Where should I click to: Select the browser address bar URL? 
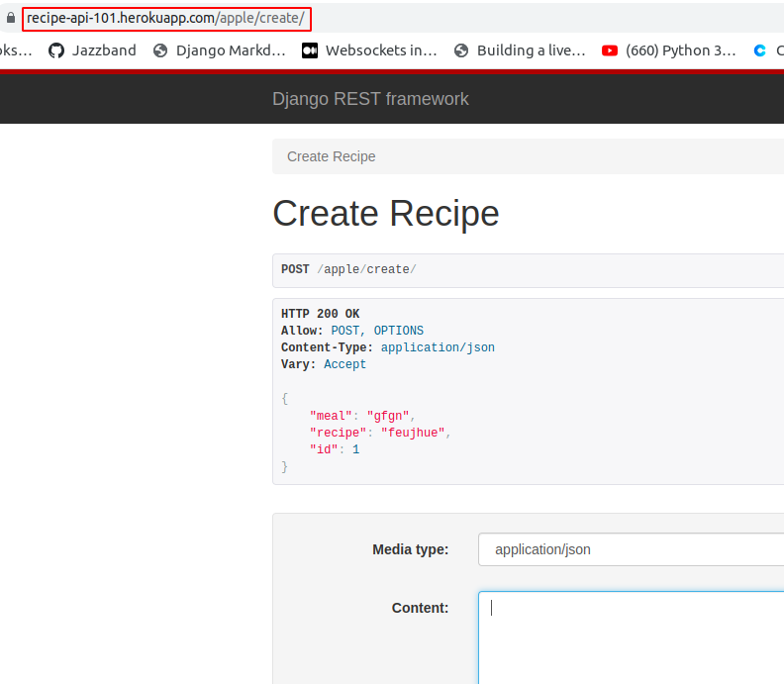coord(165,18)
